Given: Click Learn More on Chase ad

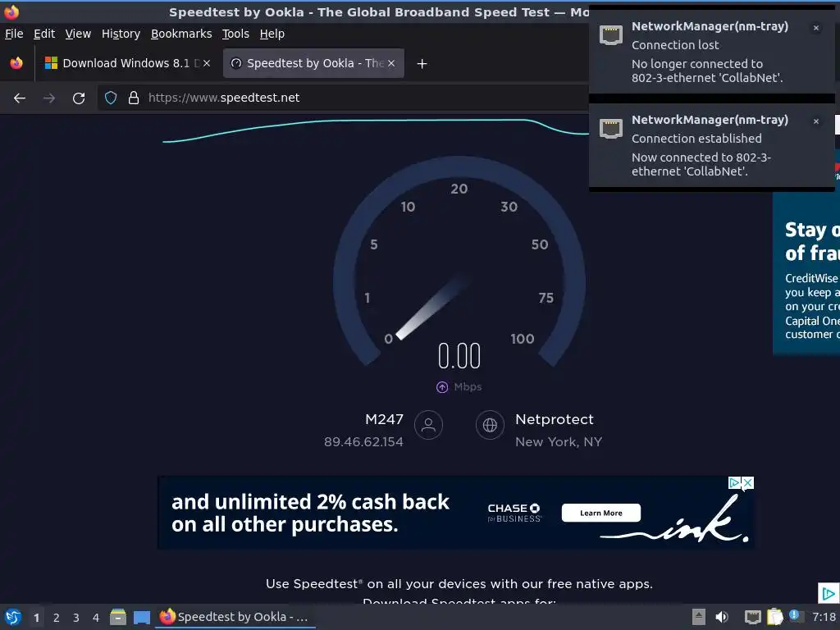Looking at the screenshot, I should point(600,513).
